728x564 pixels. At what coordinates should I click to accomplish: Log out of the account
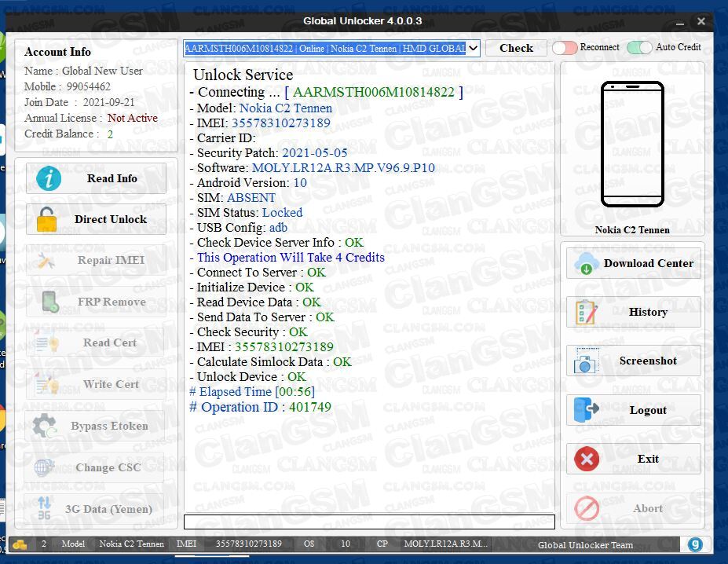(x=633, y=410)
